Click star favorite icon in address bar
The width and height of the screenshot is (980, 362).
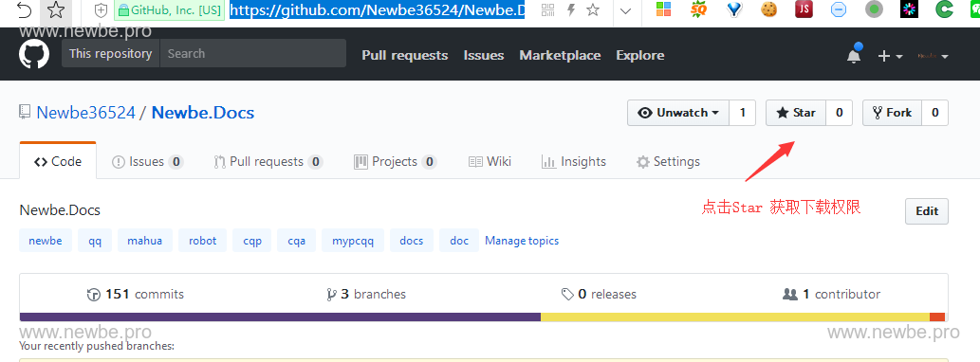(593, 9)
